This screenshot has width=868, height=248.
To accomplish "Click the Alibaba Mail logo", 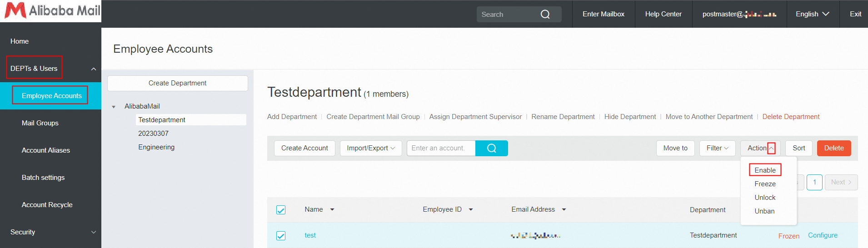I will (52, 11).
